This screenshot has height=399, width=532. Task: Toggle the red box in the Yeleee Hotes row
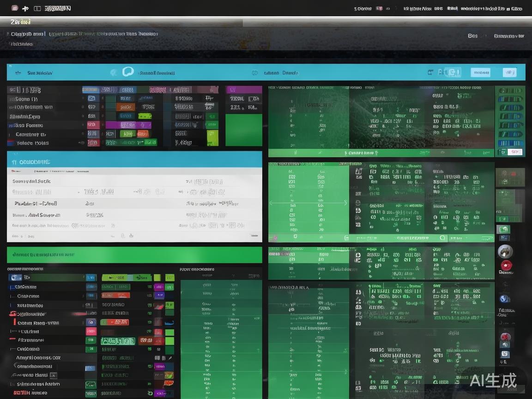point(92,143)
